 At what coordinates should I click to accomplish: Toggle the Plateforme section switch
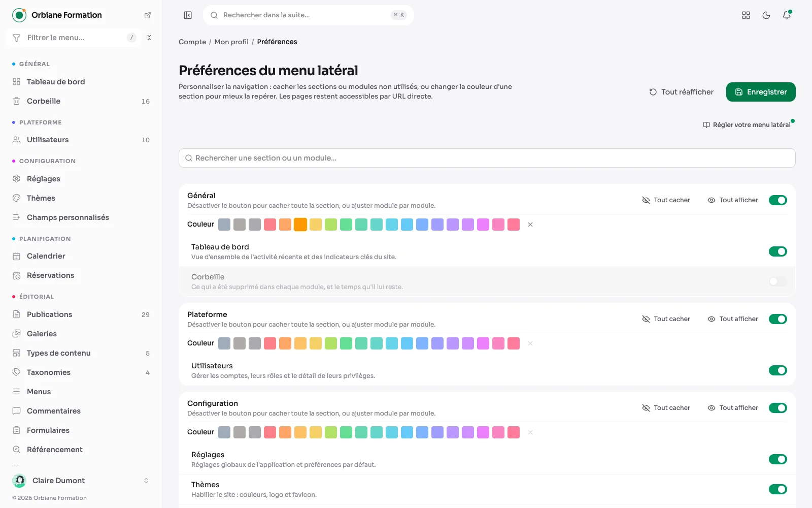coord(777,319)
